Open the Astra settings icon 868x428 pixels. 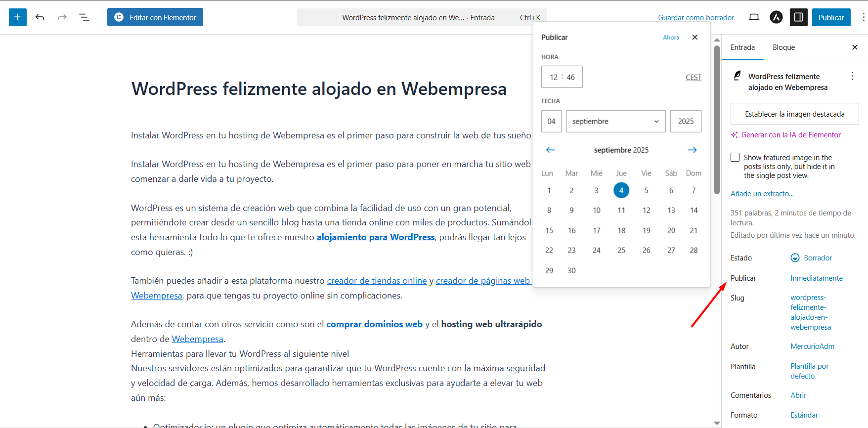tap(776, 17)
